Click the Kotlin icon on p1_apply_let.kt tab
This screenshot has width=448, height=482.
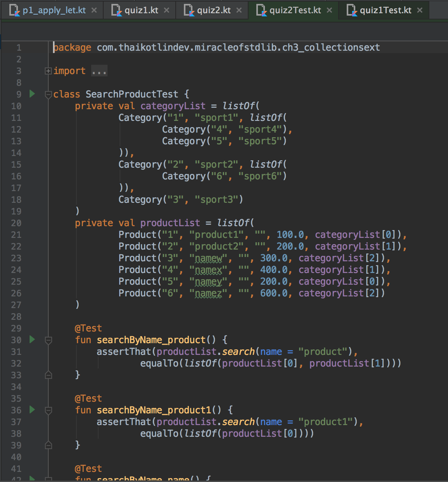coord(15,10)
